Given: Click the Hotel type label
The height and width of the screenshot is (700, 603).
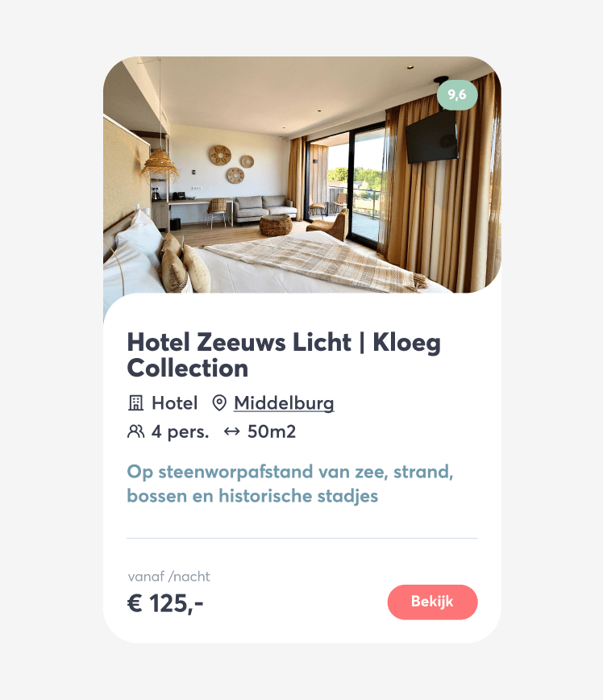Looking at the screenshot, I should click(174, 403).
